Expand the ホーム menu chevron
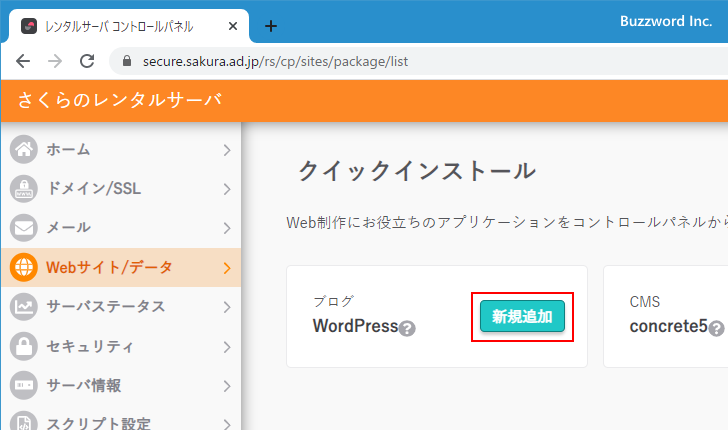728x430 pixels. pos(227,150)
